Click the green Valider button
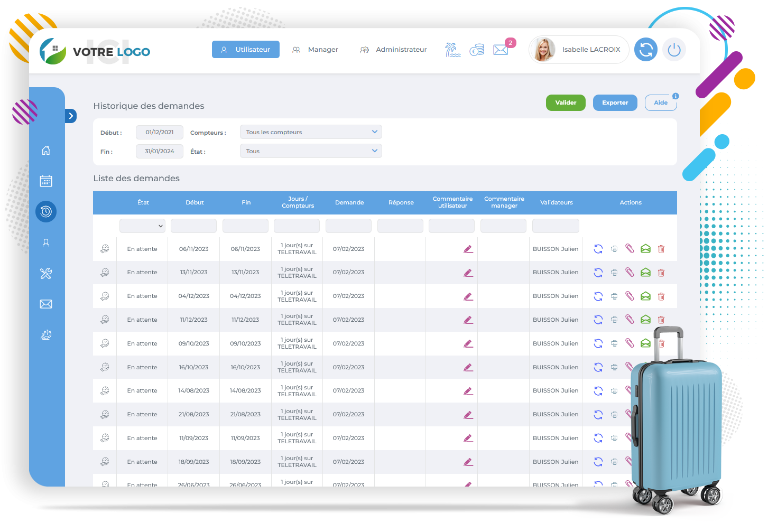This screenshot has width=768, height=532. [566, 102]
